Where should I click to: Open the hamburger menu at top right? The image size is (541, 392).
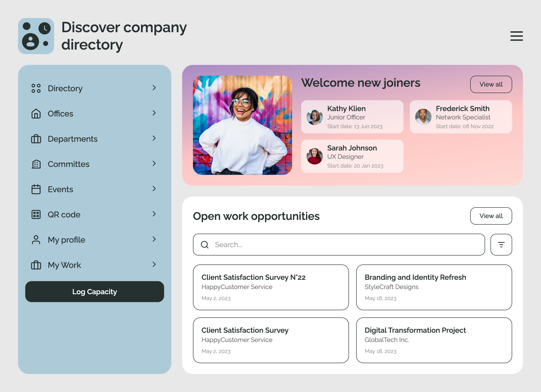point(516,36)
